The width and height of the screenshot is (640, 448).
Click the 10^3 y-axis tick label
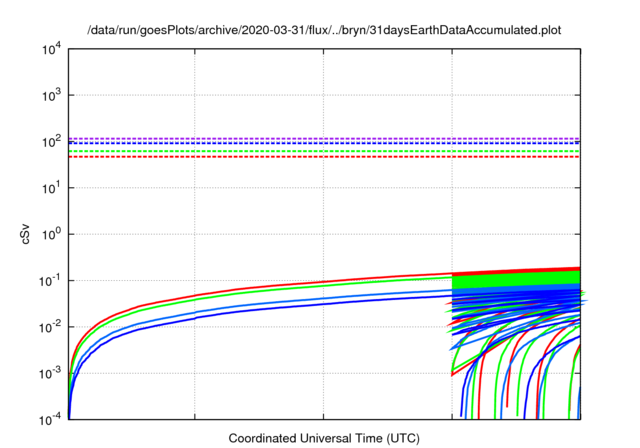(51, 95)
